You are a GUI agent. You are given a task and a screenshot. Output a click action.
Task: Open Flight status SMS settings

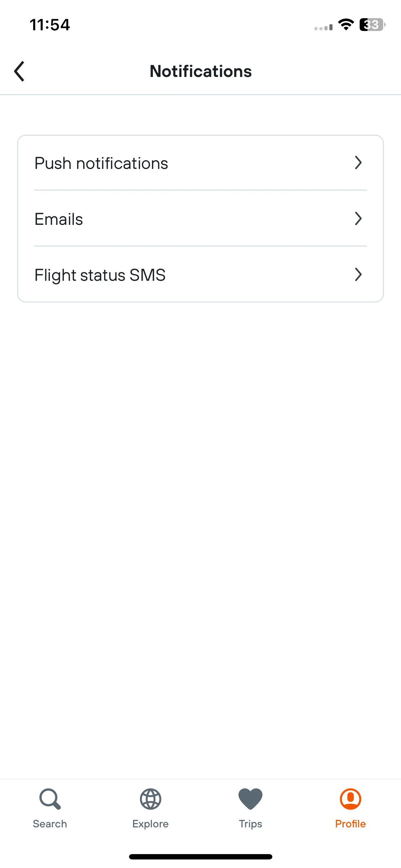pos(200,275)
